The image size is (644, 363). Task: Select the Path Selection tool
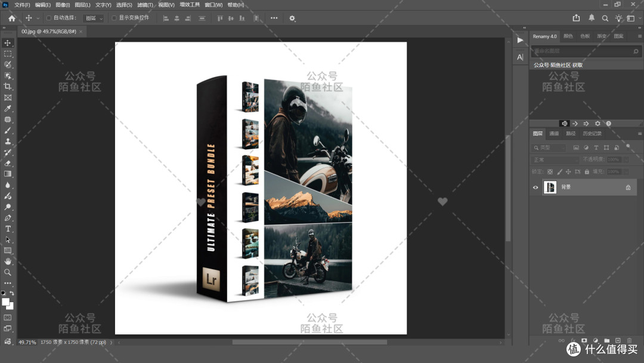point(8,239)
